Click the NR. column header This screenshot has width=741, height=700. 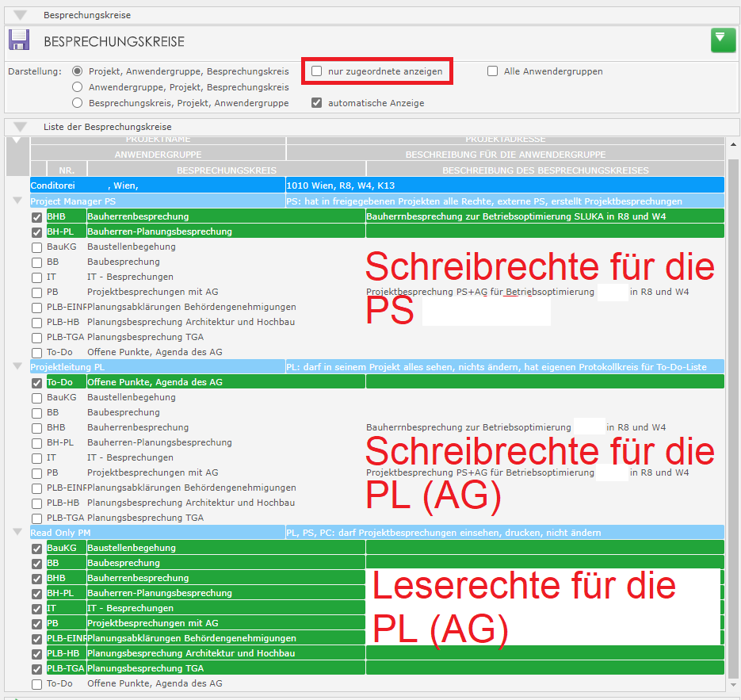click(x=67, y=170)
